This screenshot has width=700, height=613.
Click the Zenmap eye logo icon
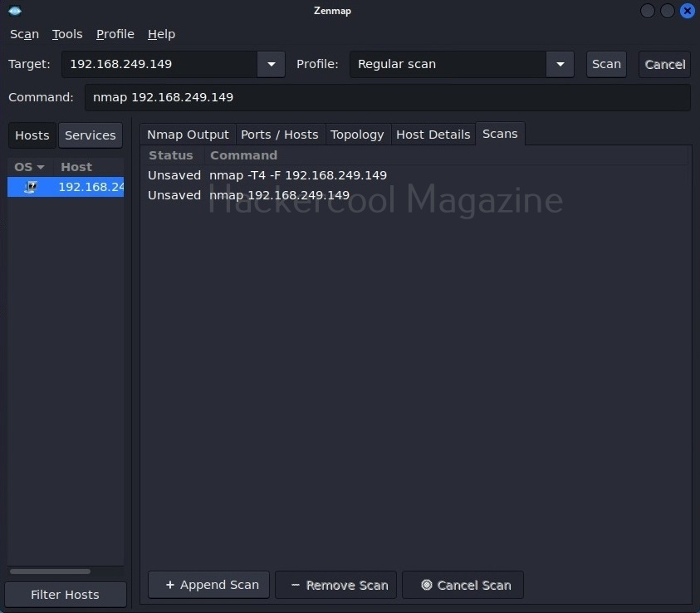click(x=15, y=11)
